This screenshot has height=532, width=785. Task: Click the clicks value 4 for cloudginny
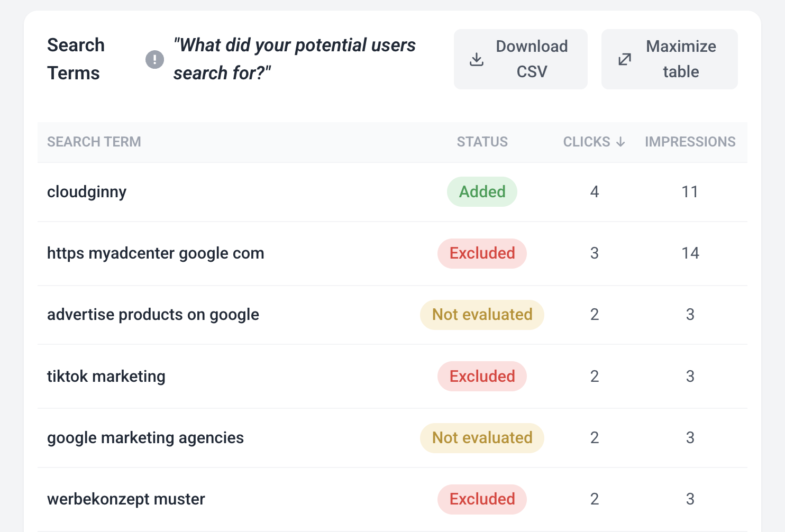click(595, 191)
